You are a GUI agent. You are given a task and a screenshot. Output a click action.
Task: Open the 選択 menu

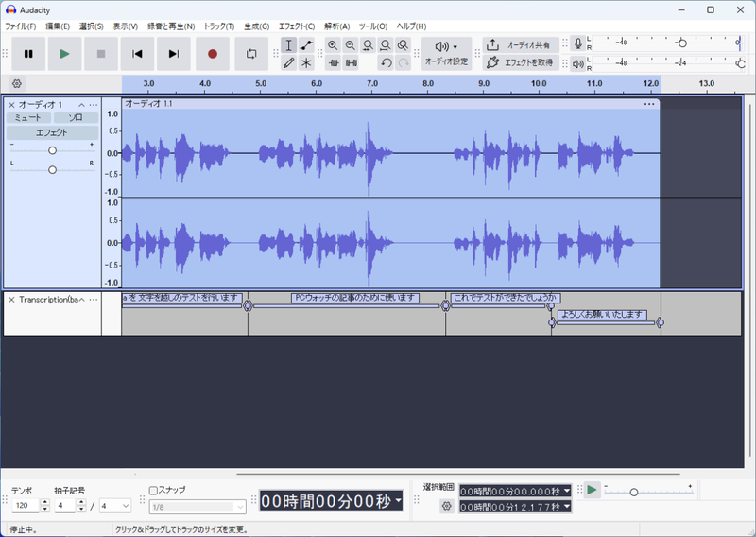91,26
